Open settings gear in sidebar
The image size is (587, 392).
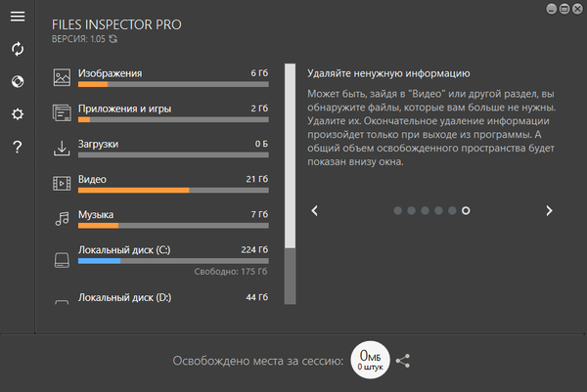pyautogui.click(x=18, y=114)
